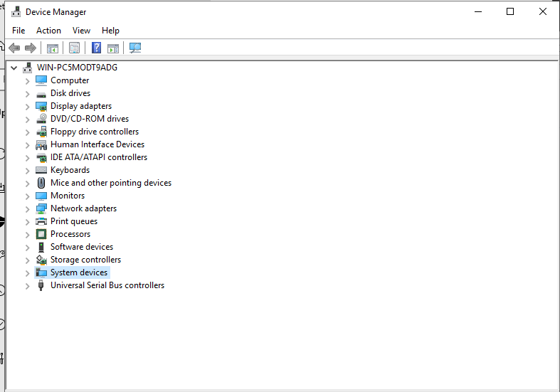Image resolution: width=560 pixels, height=392 pixels.
Task: Select the Monitors label
Action: [x=68, y=196]
